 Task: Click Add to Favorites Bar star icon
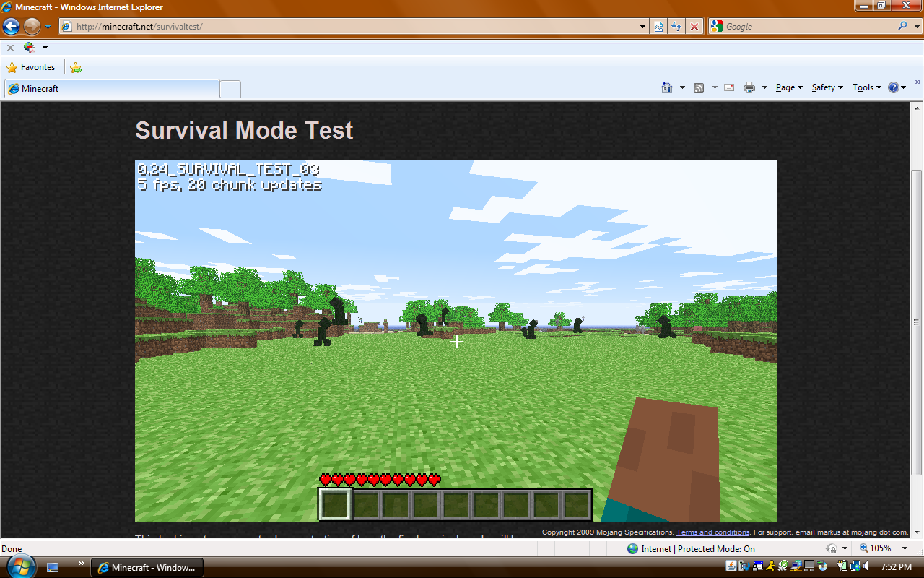(76, 67)
